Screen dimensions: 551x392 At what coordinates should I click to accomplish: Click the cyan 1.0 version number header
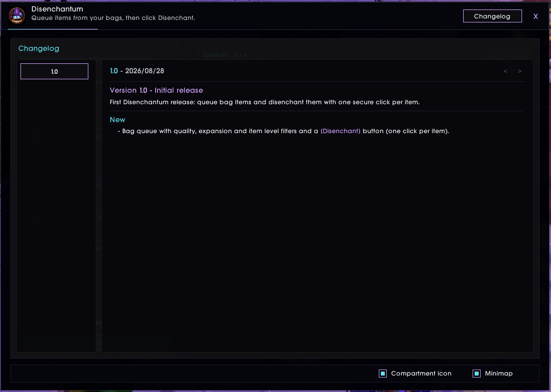pyautogui.click(x=114, y=71)
